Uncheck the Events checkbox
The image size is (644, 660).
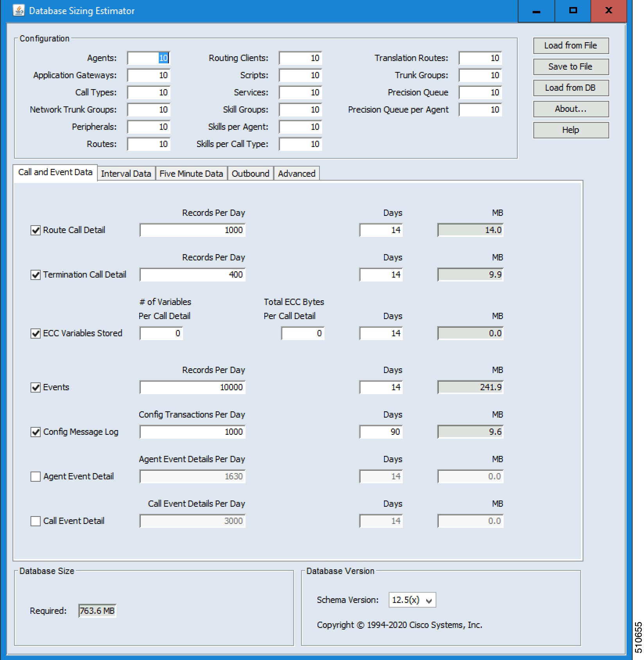(36, 387)
